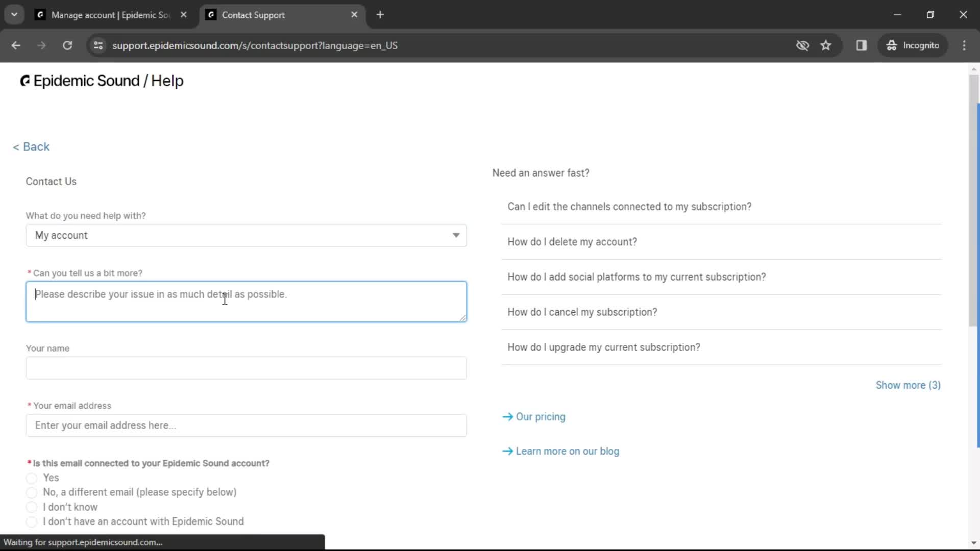Switch to Manage account tab

tap(111, 15)
